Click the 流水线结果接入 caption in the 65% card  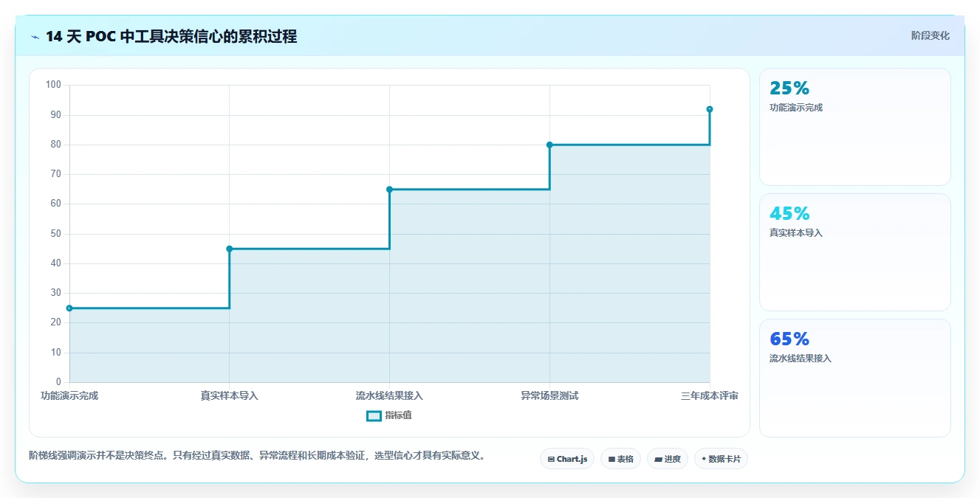[801, 359]
